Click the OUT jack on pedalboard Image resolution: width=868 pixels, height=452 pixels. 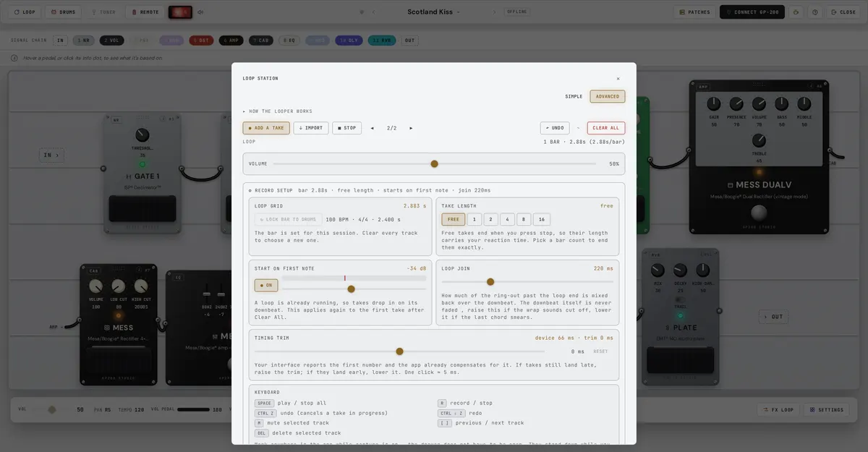click(773, 317)
